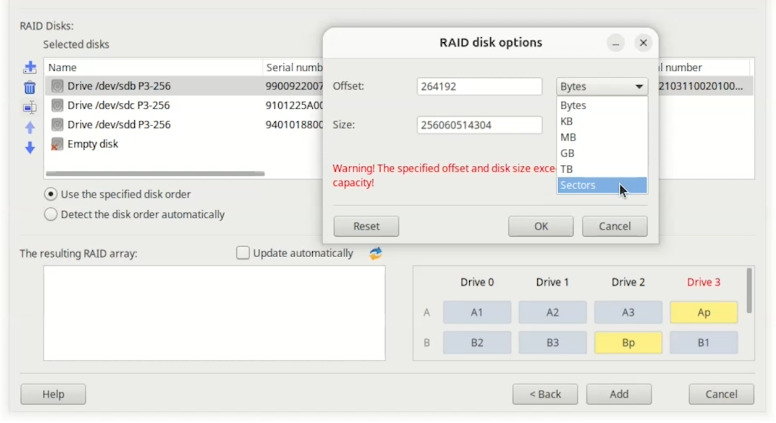Click the RAID layout vertical scrollbar
This screenshot has height=423, width=776.
click(x=749, y=291)
